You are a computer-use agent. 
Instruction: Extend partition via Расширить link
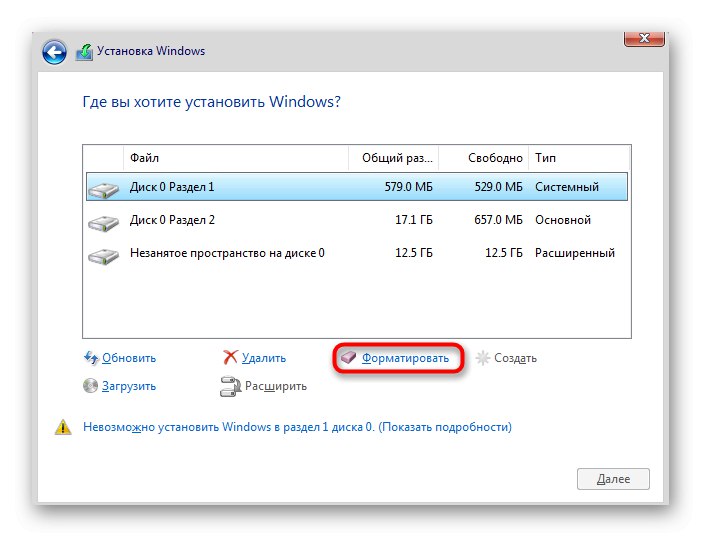[276, 386]
